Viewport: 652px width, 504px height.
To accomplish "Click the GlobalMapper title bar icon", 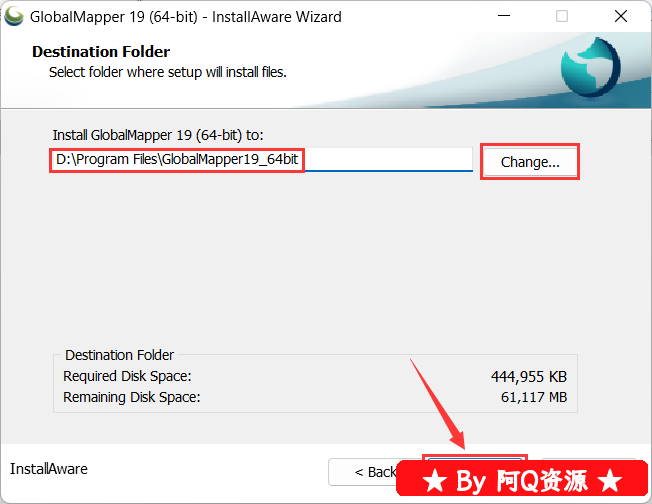I will [x=14, y=17].
